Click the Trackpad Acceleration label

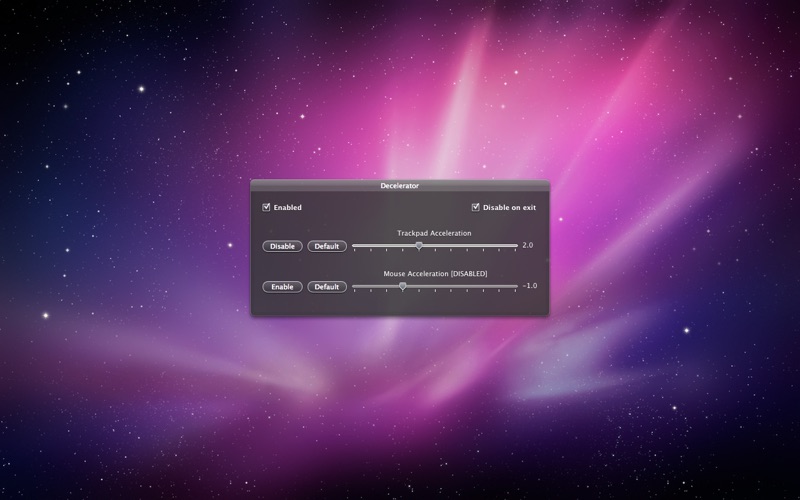[434, 233]
